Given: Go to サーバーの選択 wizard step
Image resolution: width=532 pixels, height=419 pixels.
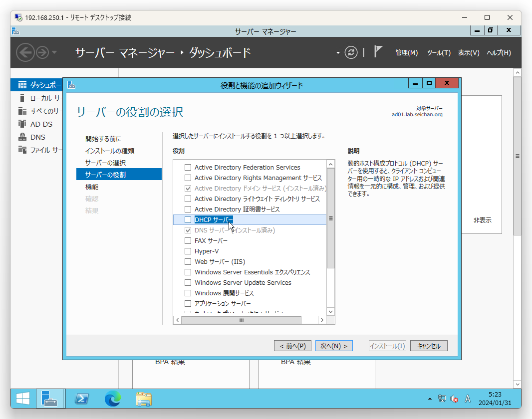Looking at the screenshot, I should 105,163.
